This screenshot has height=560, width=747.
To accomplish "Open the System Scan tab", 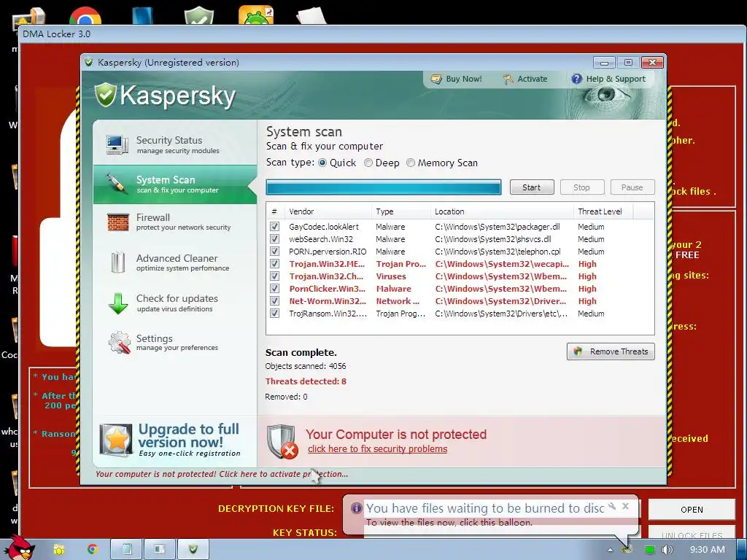I will point(175,184).
